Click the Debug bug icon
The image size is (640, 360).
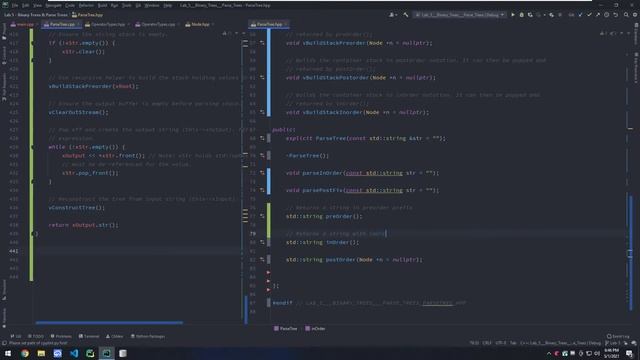click(521, 15)
